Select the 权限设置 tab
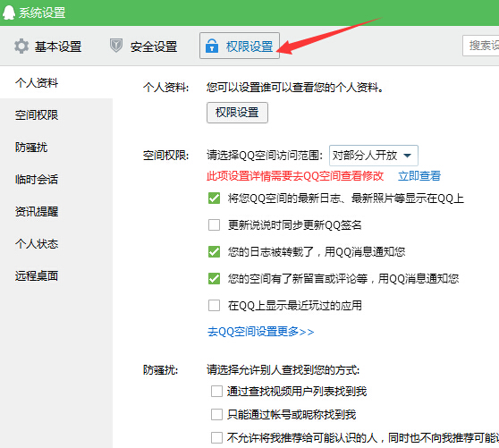499x448 pixels. pos(240,46)
